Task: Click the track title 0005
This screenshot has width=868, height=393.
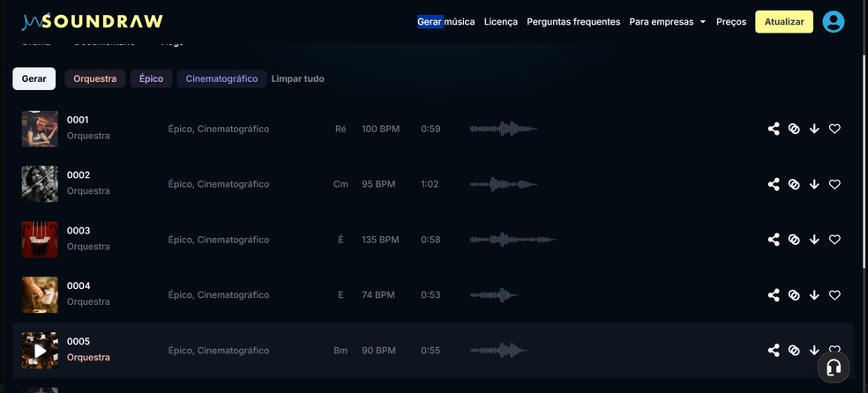Action: coord(78,341)
